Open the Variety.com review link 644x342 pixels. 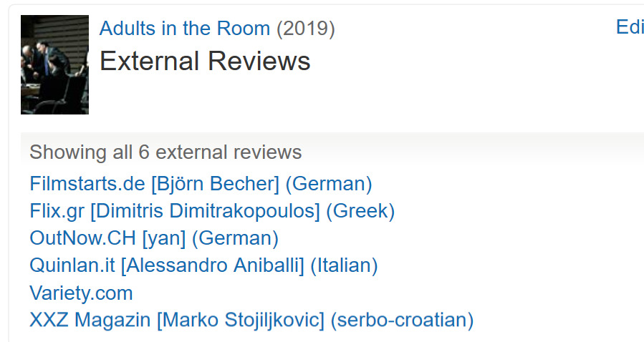[81, 293]
